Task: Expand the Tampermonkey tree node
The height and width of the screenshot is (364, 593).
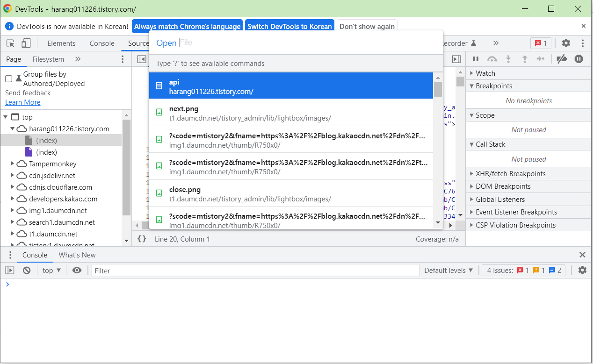Action: tap(13, 164)
